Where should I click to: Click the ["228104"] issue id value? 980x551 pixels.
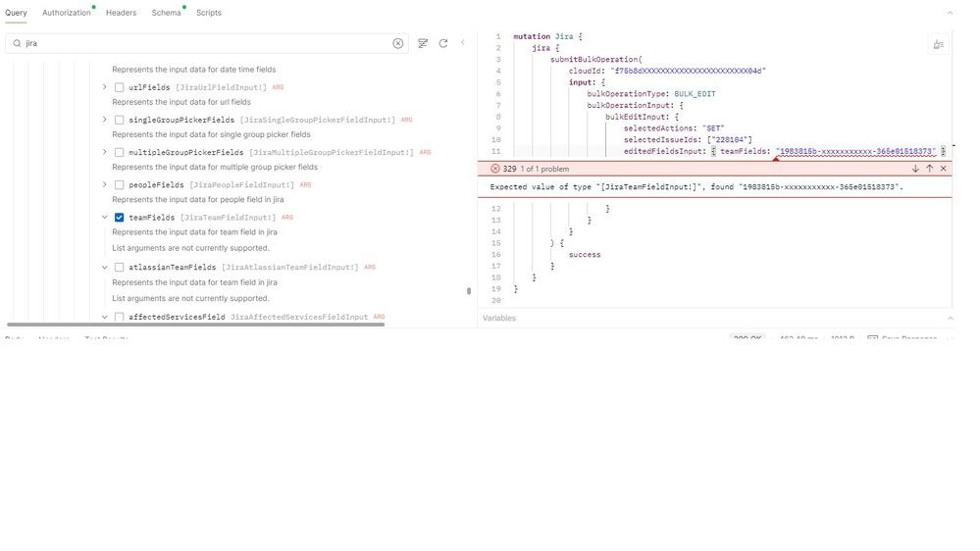click(730, 140)
